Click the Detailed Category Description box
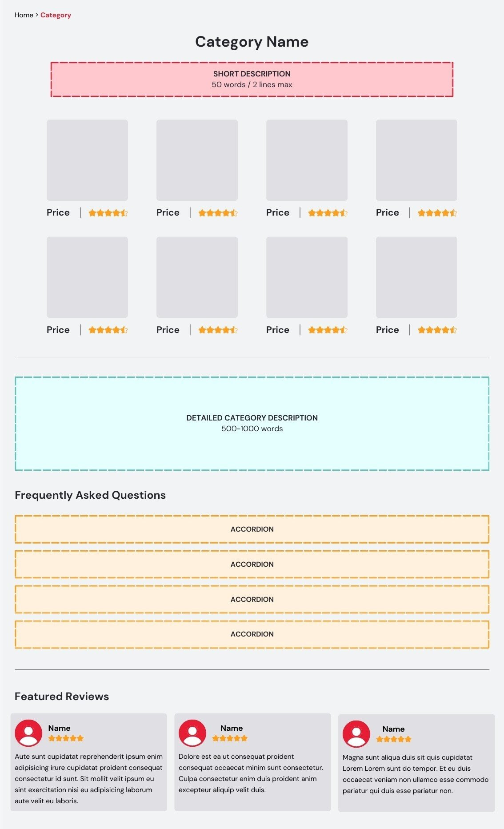Screen dimensions: 504x829 [252, 424]
